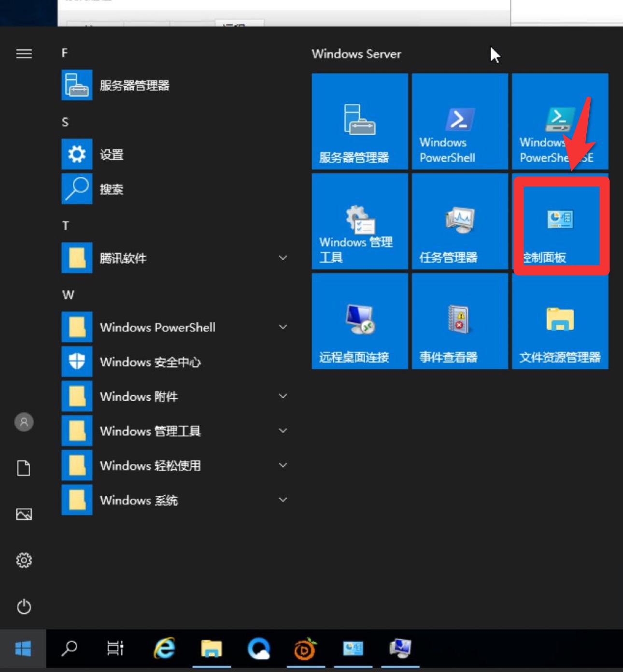Open the remote desktop taskbar icon
Image resolution: width=623 pixels, height=672 pixels.
[x=400, y=649]
